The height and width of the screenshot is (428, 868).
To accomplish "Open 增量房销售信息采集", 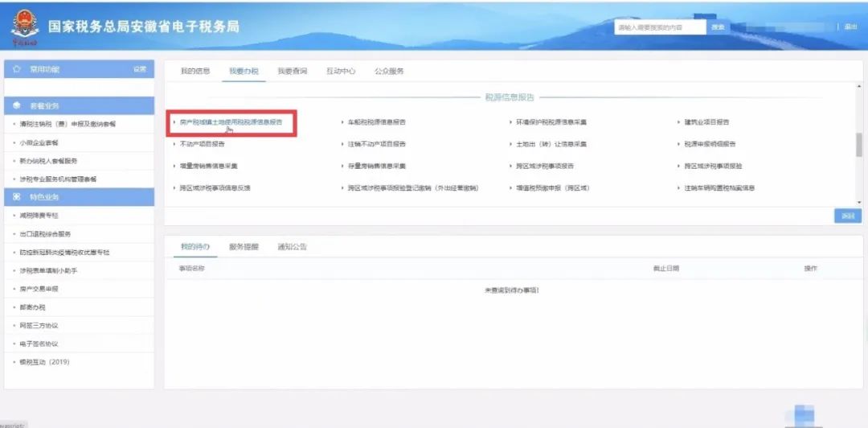I will (x=208, y=166).
